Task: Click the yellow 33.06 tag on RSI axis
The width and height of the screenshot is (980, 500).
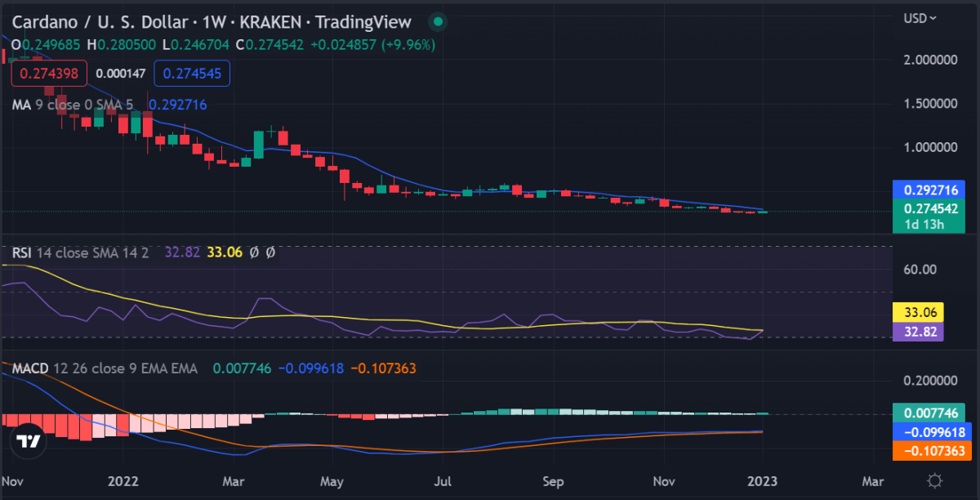Action: [x=918, y=311]
